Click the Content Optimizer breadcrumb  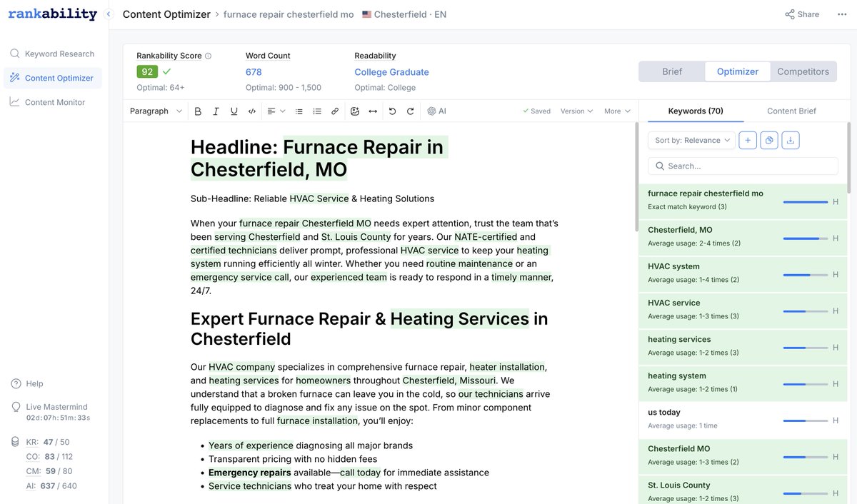coord(166,14)
